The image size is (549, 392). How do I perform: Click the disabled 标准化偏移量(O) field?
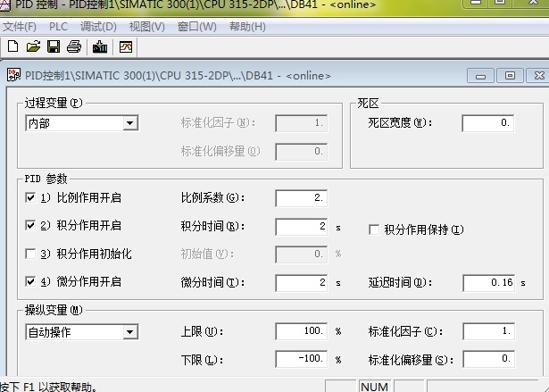point(302,151)
